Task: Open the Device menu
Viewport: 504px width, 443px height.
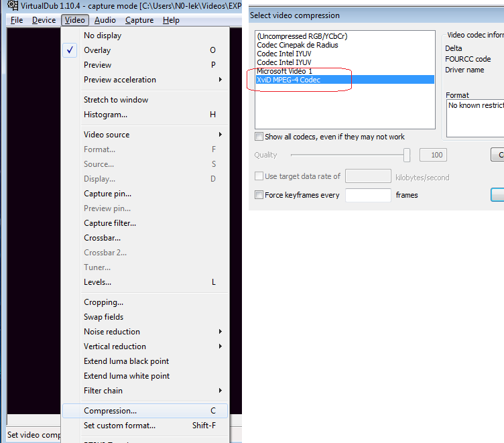Action: (44, 20)
